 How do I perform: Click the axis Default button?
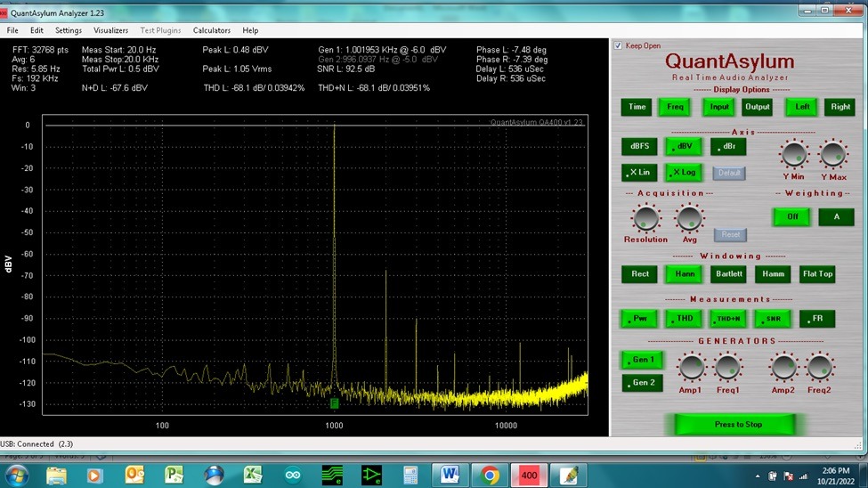click(729, 173)
